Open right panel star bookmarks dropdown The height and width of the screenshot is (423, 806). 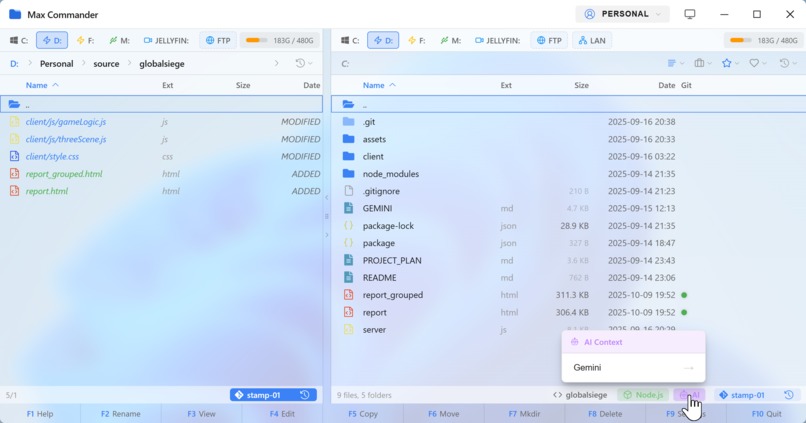[x=730, y=63]
